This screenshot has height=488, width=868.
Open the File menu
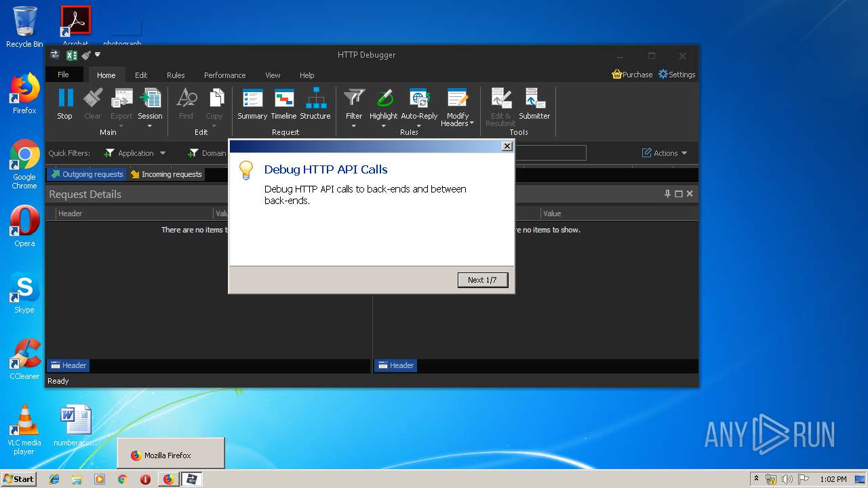coord(64,75)
